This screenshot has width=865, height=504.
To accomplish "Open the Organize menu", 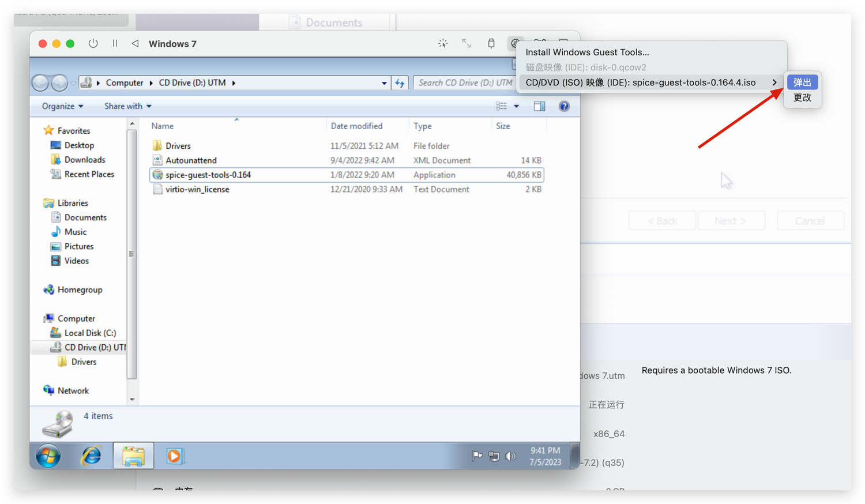I will [63, 106].
